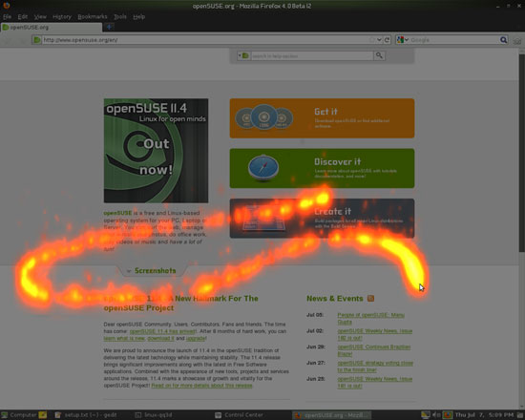Open URL history dropdown arrow

[379, 40]
